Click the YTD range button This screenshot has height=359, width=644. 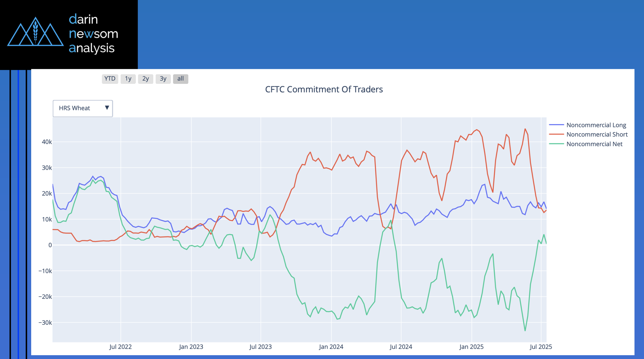pyautogui.click(x=110, y=79)
